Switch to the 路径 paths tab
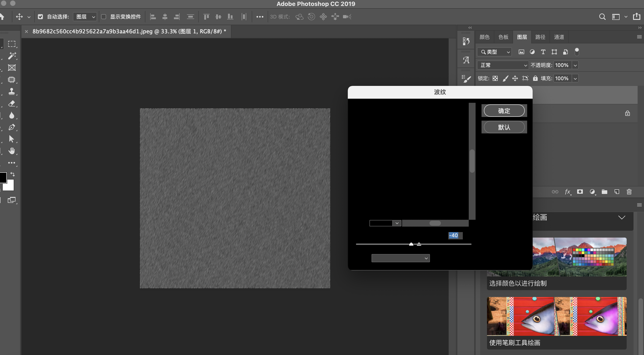 [x=540, y=37]
